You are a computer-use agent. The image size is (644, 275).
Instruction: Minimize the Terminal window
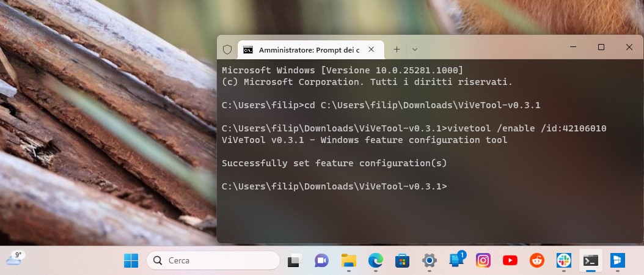[573, 47]
